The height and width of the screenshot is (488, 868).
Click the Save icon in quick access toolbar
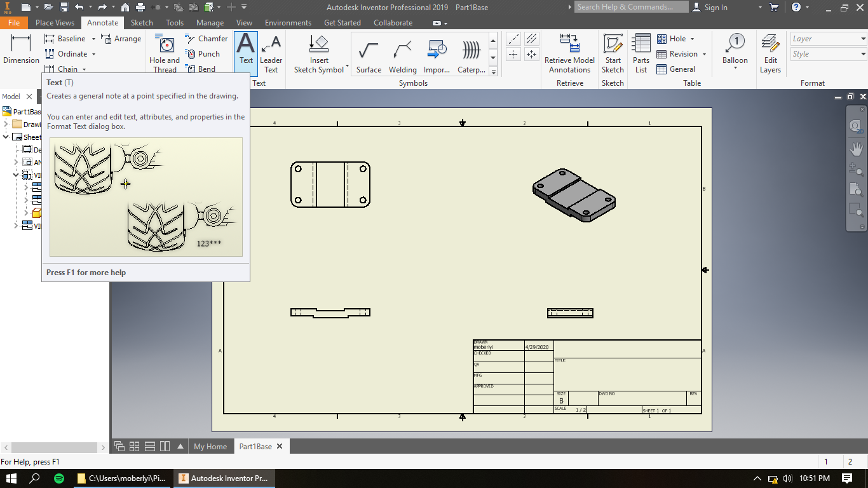click(x=64, y=8)
